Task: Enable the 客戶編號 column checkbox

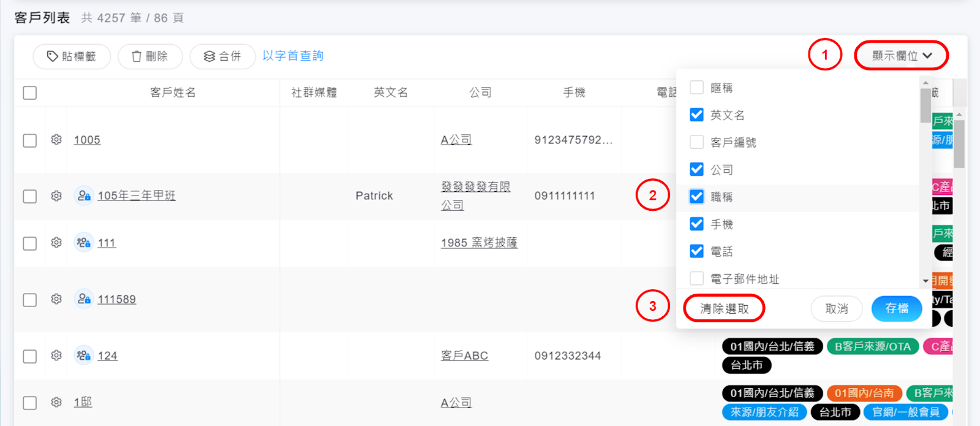Action: [696, 142]
